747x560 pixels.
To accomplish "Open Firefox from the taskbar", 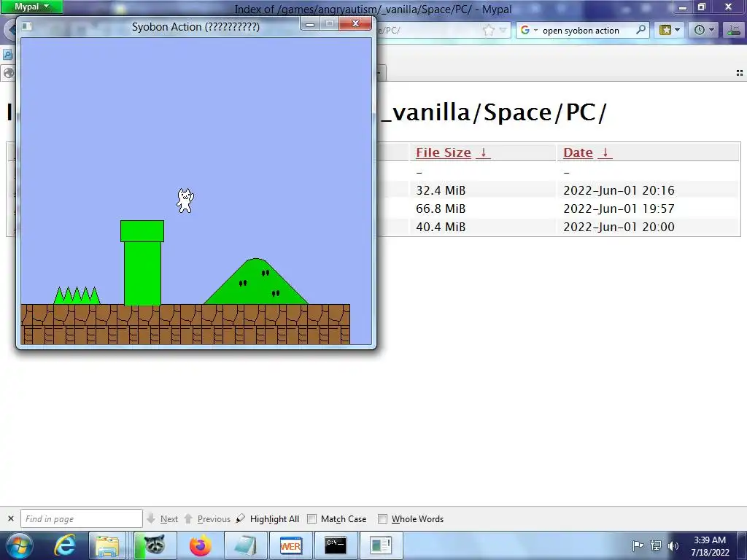I will coord(200,545).
